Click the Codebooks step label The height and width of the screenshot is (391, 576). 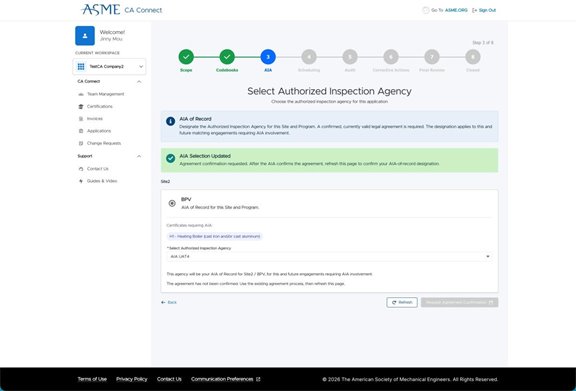[227, 70]
